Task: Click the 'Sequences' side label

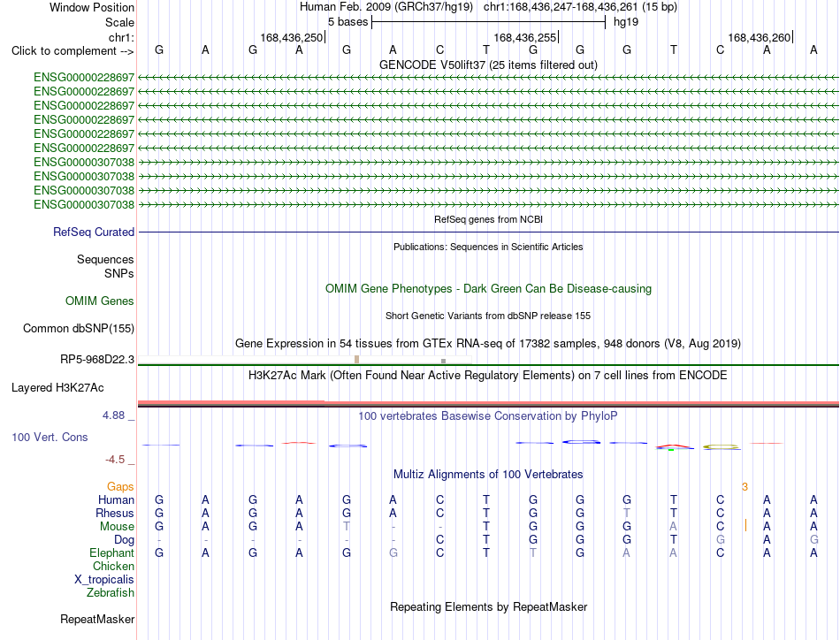Action: pos(105,259)
